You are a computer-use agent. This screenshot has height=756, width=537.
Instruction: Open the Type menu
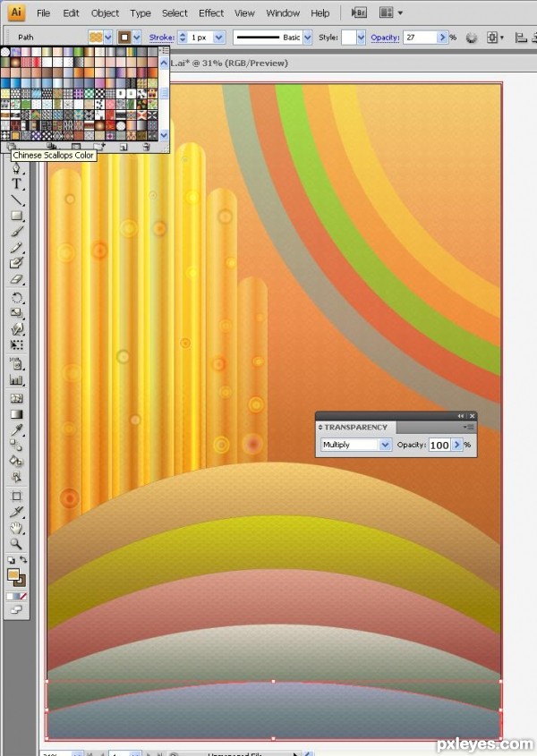pos(141,13)
